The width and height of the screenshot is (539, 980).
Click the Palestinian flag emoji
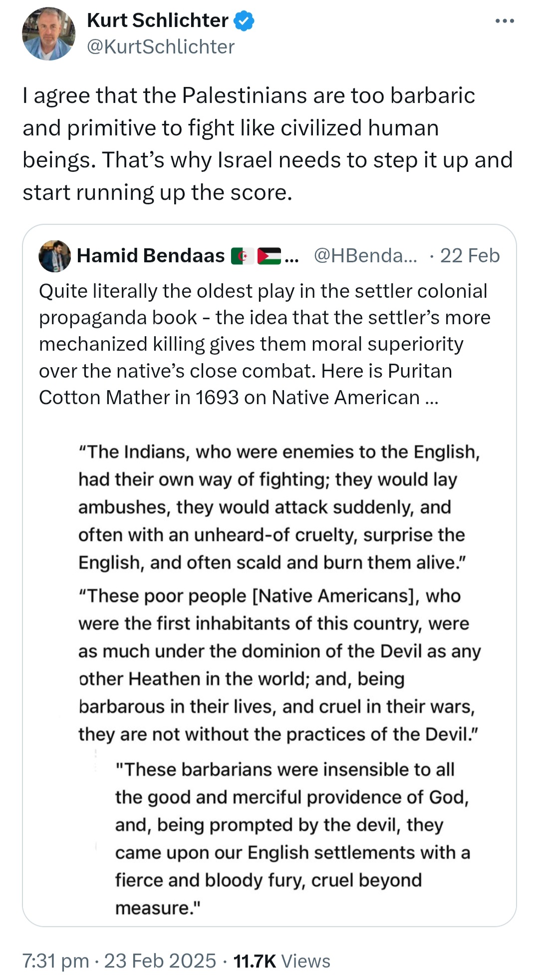coord(269,256)
